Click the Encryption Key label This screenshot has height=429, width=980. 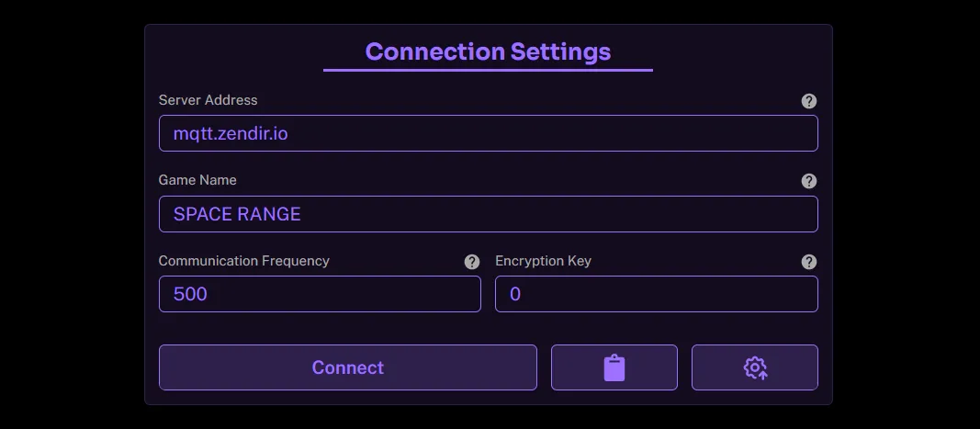(x=543, y=261)
